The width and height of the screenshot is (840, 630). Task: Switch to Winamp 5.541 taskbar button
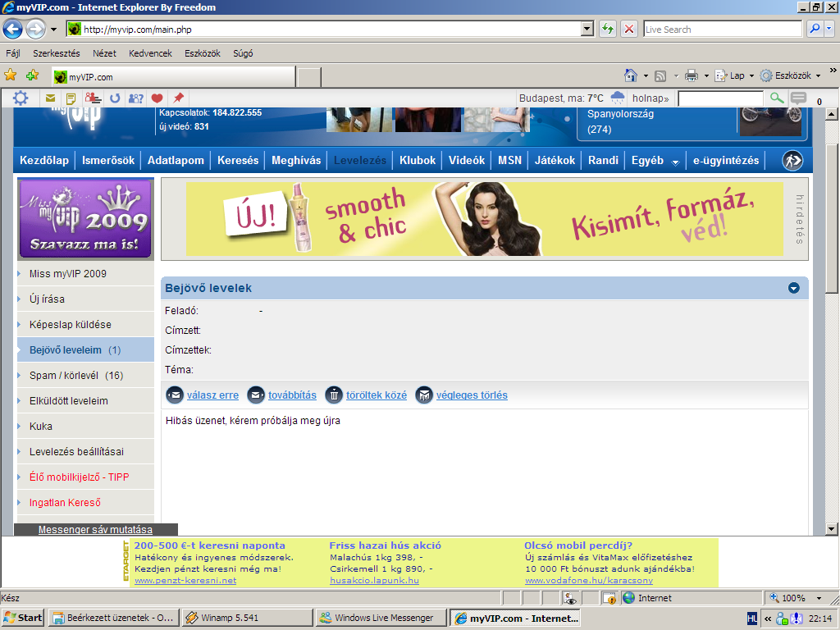pos(246,618)
